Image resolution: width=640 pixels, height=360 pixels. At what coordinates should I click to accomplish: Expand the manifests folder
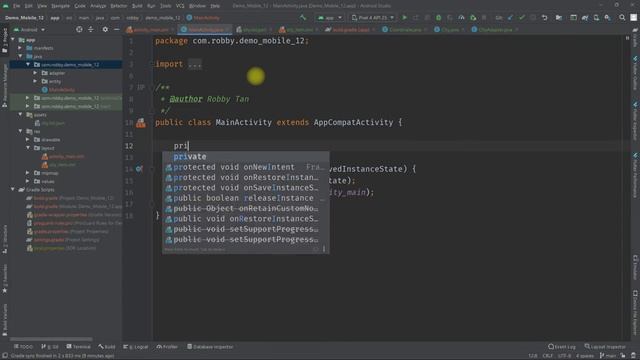pos(20,48)
